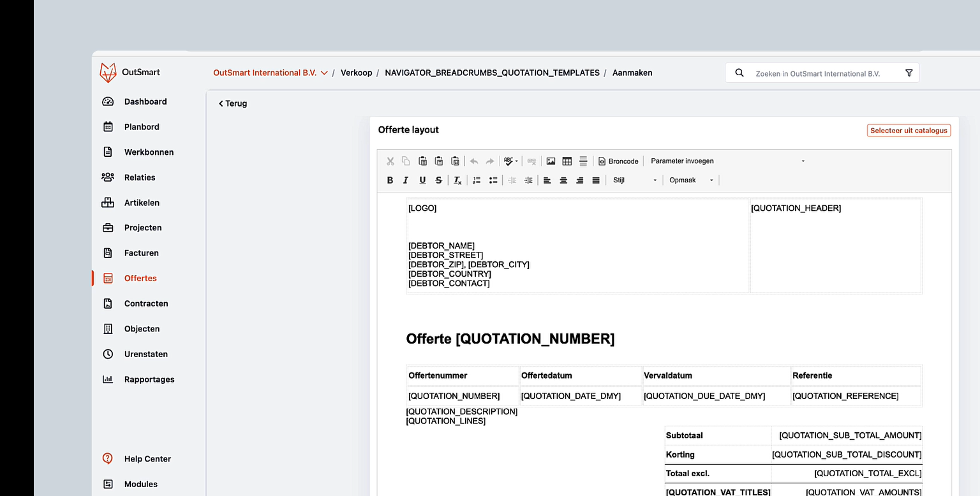Go back using the Terug link

pyautogui.click(x=232, y=103)
